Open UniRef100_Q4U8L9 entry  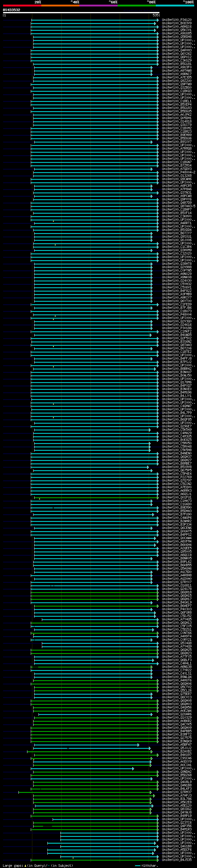[x=176, y=782]
